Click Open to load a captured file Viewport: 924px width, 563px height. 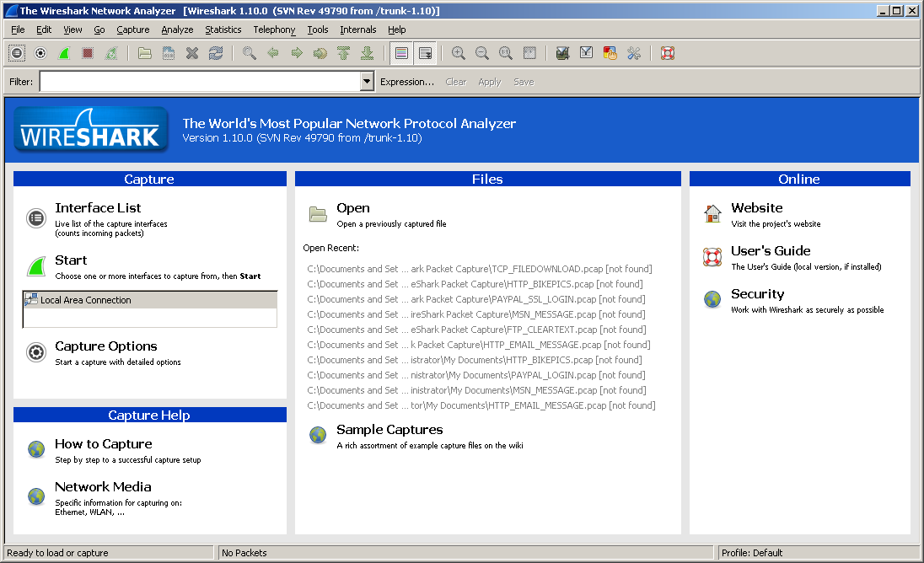353,208
